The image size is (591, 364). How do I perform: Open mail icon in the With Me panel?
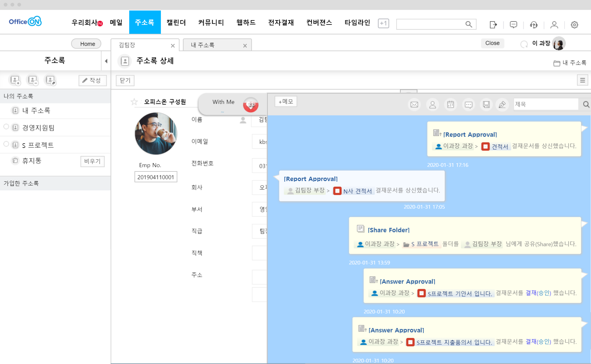click(414, 105)
